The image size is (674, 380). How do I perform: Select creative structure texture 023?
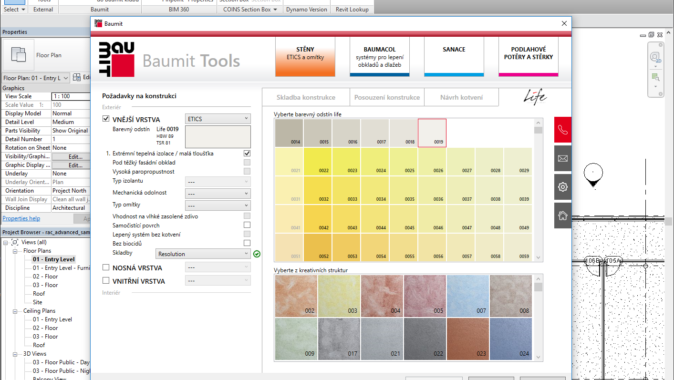tap(468, 339)
